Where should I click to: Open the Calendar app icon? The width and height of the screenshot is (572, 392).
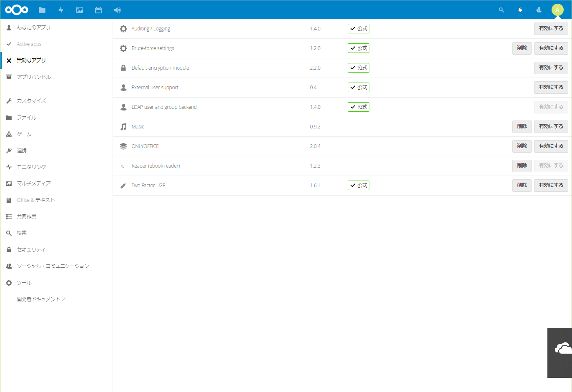(98, 10)
